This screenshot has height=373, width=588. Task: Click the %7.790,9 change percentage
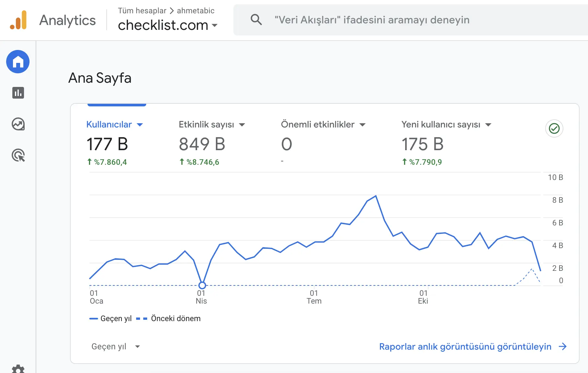tap(422, 162)
